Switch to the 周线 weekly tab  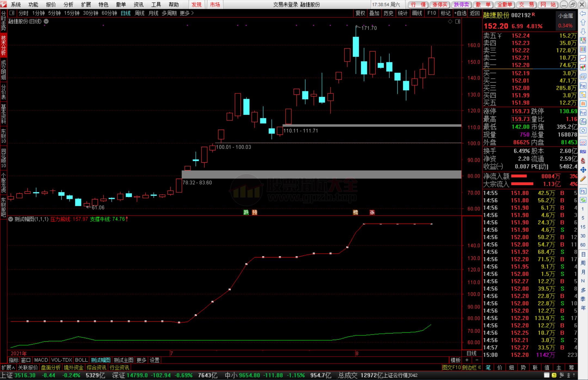(x=139, y=13)
